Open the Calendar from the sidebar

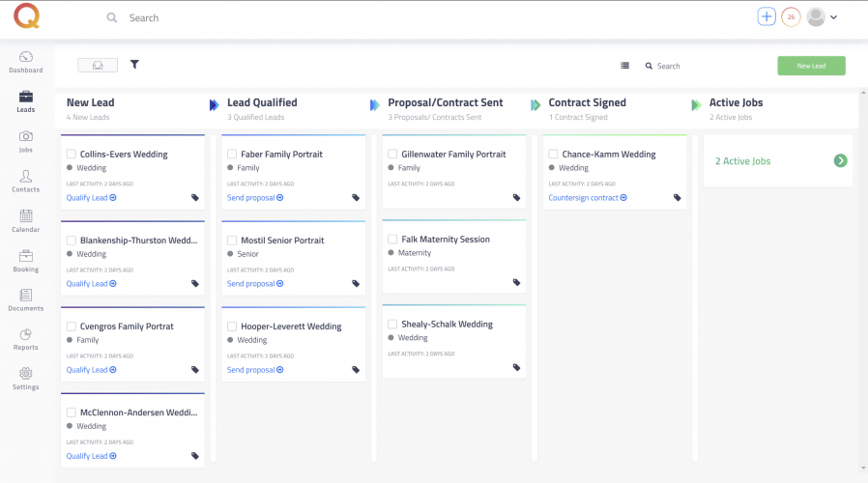coord(25,221)
